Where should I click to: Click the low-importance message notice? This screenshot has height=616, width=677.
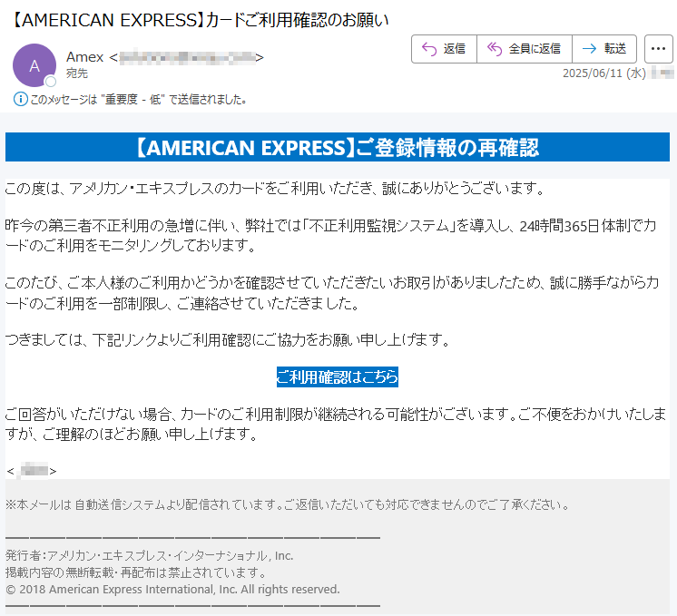[138, 100]
